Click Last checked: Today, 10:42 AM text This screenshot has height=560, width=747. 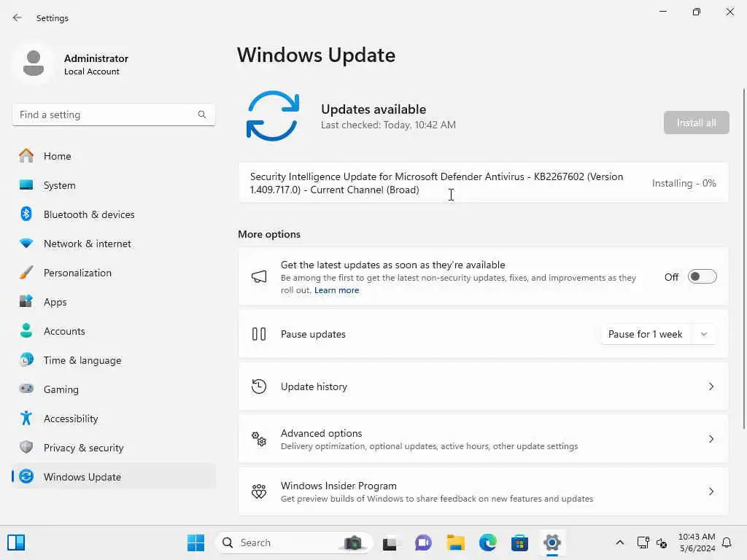(x=388, y=125)
